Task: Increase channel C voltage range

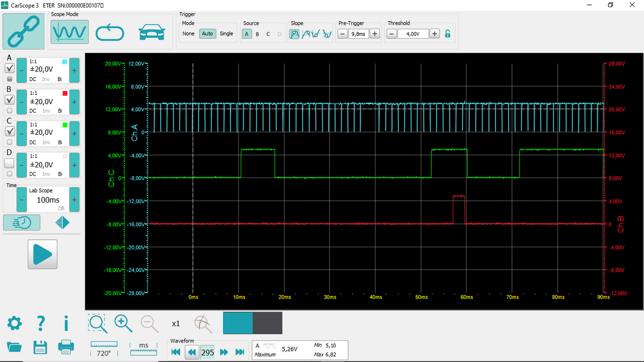Action: tap(74, 134)
